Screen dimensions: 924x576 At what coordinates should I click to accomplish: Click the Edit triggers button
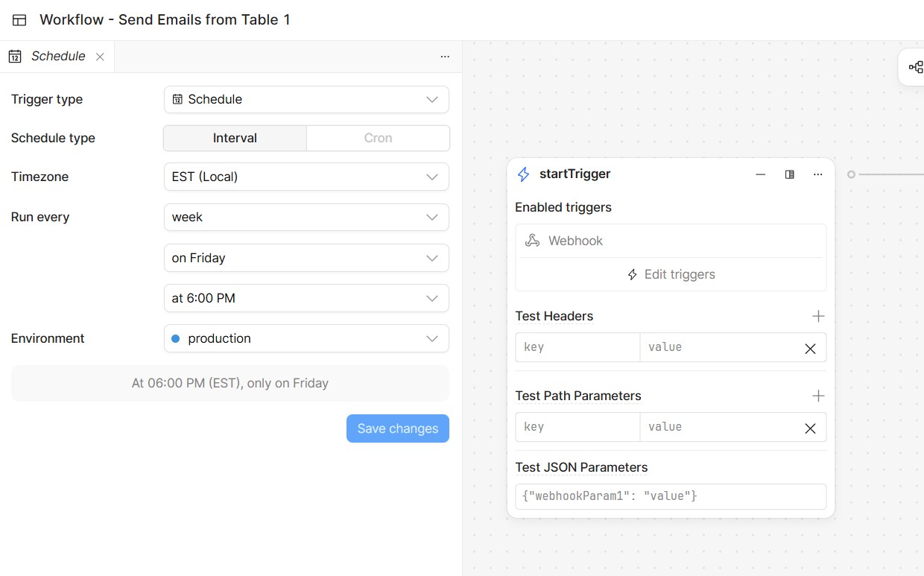tap(671, 274)
